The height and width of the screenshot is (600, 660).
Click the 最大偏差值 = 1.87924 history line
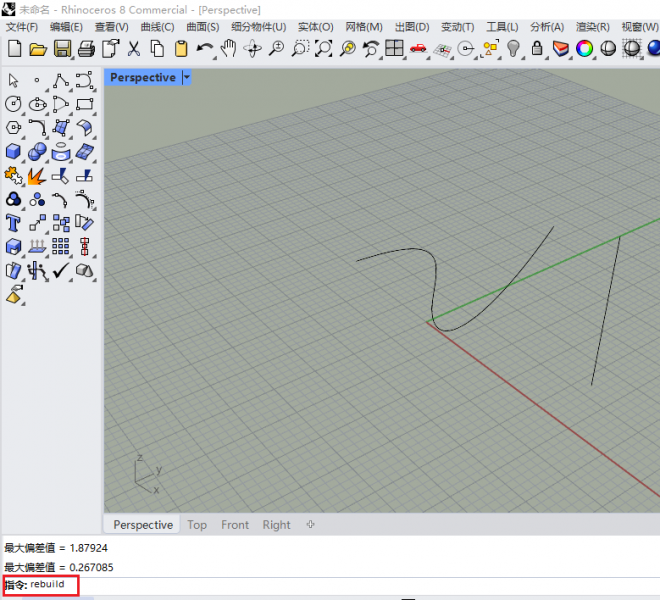56,548
